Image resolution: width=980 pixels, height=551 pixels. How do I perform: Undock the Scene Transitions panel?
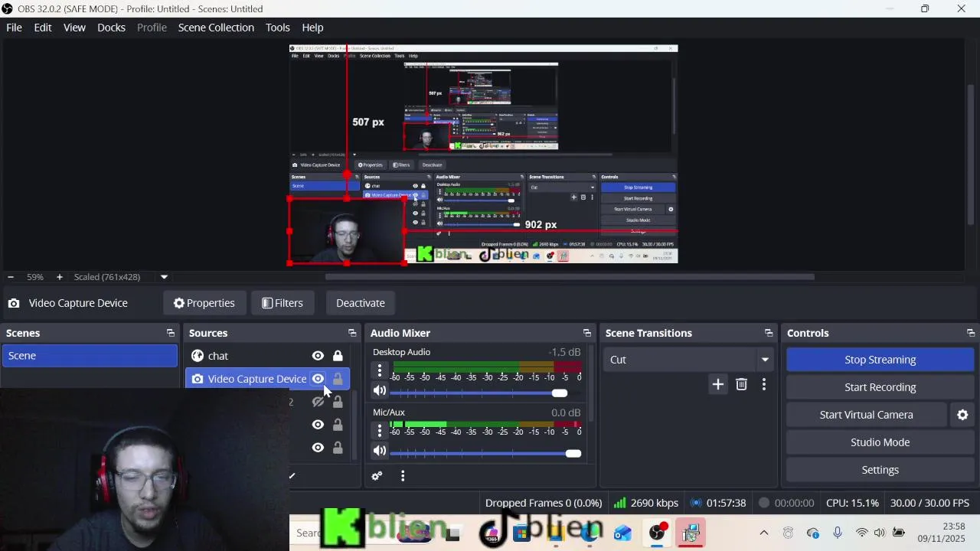[x=769, y=333]
